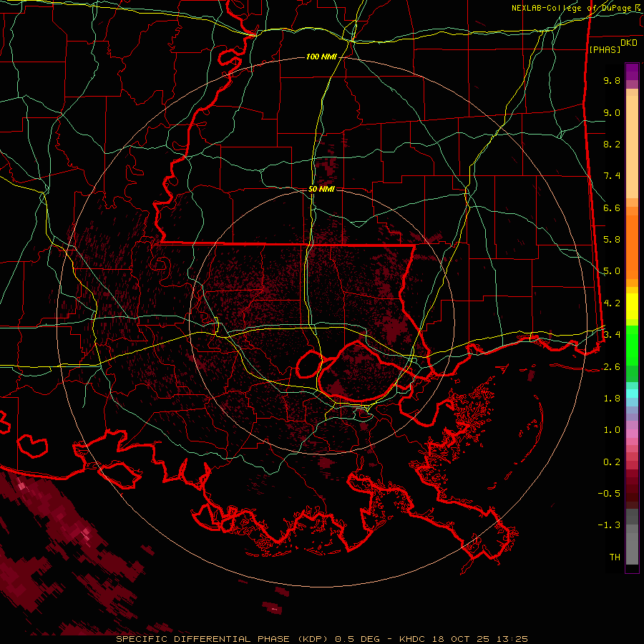Click the [PHAS] legend header
The height and width of the screenshot is (644, 644).
pos(605,49)
